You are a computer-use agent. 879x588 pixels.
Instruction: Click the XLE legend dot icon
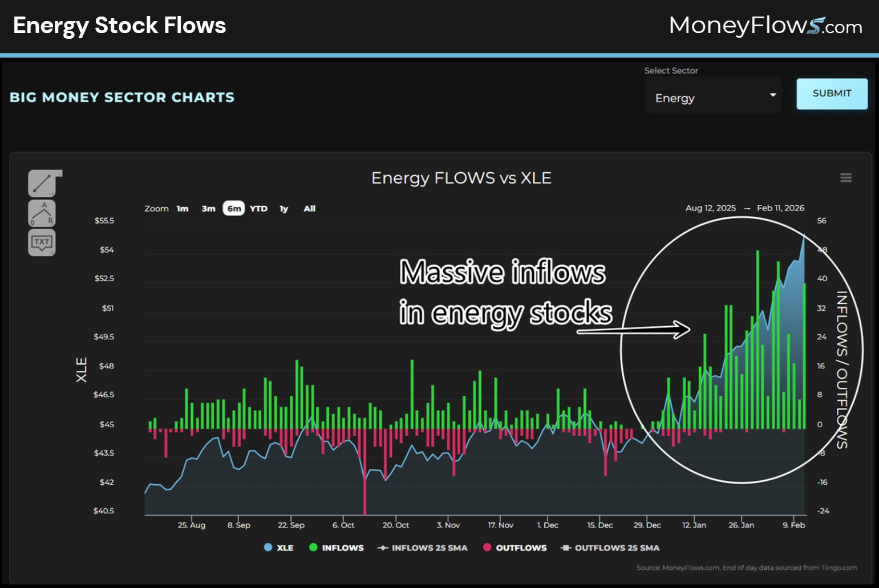(268, 547)
